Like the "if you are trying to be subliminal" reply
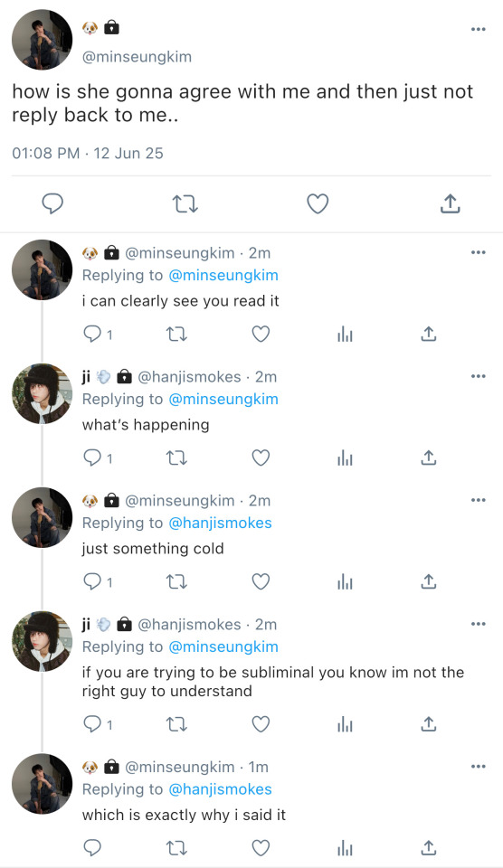This screenshot has width=503, height=868. 261,724
